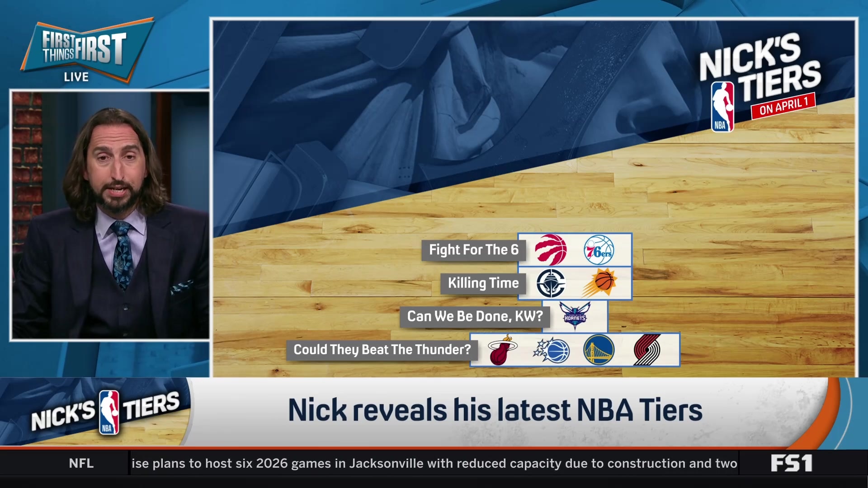Click the Can We Be Done, KW? label
This screenshot has width=868, height=488.
[x=475, y=316]
